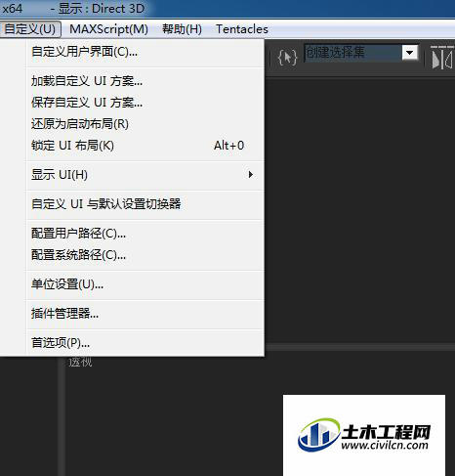Choose 还原为启动布局(R)

tap(145, 124)
